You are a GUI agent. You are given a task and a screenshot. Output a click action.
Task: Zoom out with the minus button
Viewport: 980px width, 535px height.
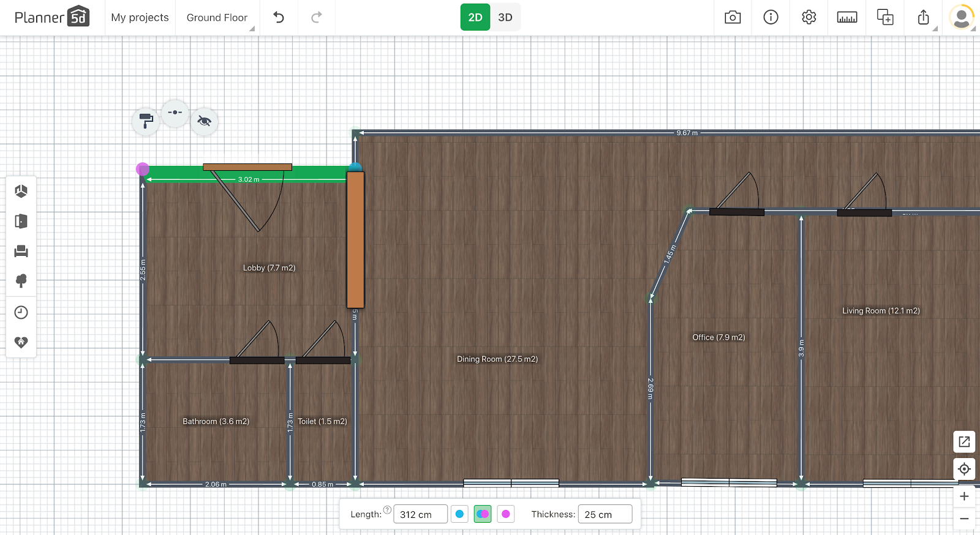[x=964, y=518]
